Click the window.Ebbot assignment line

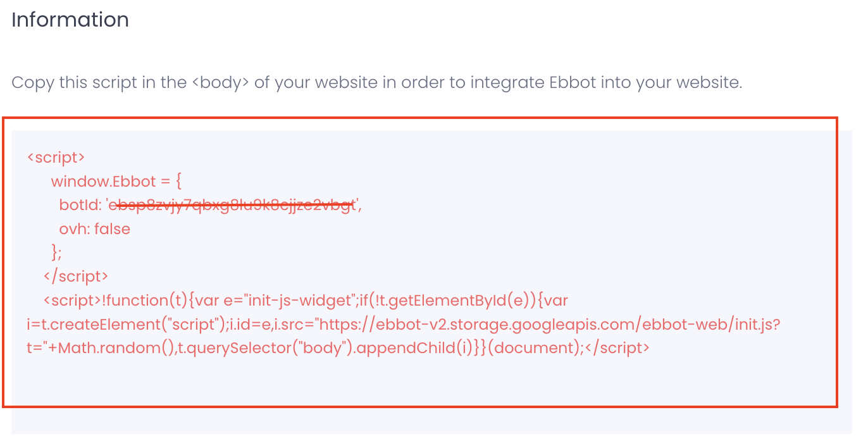116,181
